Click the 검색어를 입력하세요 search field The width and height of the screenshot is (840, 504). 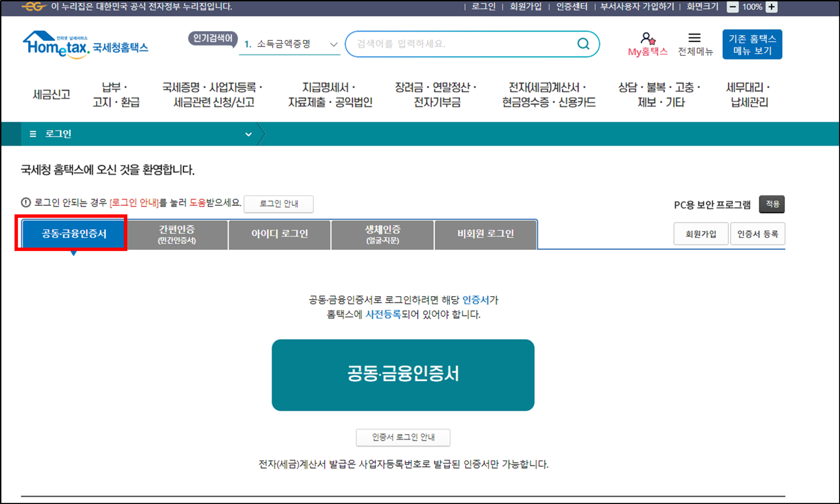(x=462, y=44)
